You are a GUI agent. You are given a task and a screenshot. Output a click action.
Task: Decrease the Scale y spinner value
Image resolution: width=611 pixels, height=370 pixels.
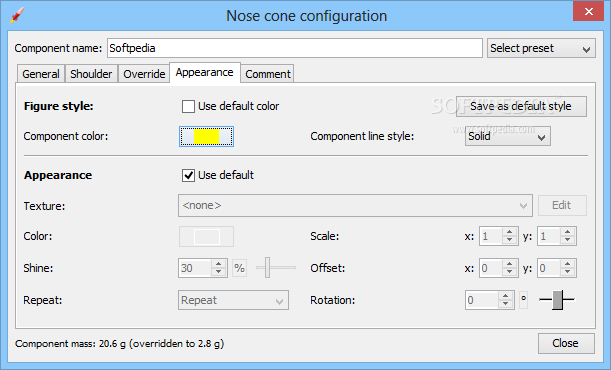point(568,240)
